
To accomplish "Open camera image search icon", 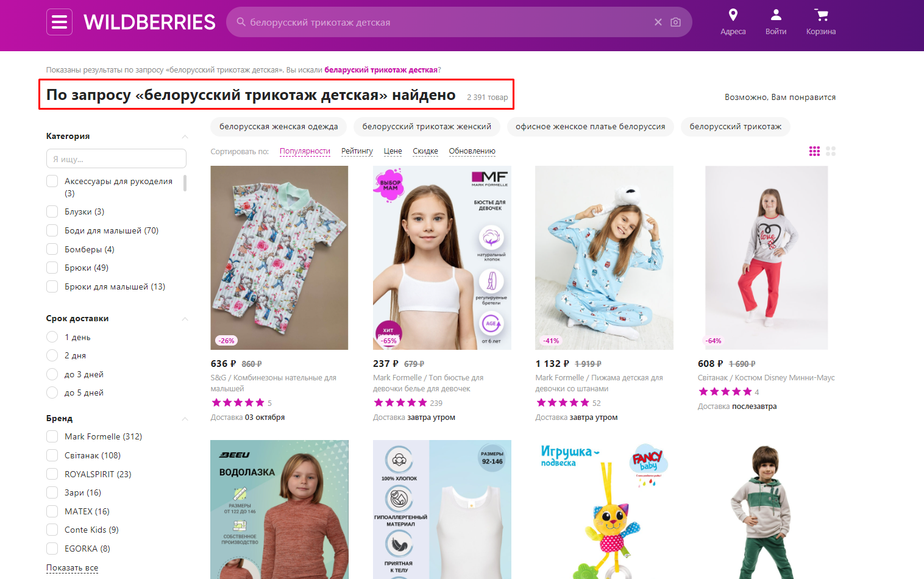I will tap(675, 22).
